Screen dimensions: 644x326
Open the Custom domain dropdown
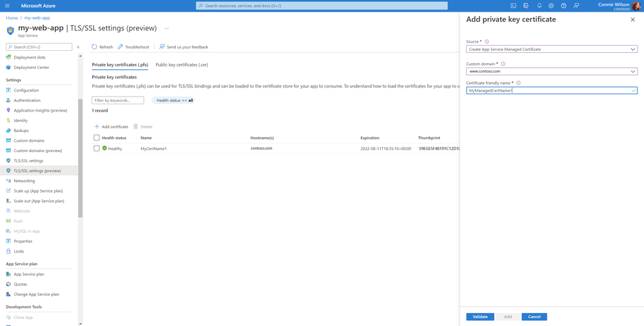[x=552, y=72]
